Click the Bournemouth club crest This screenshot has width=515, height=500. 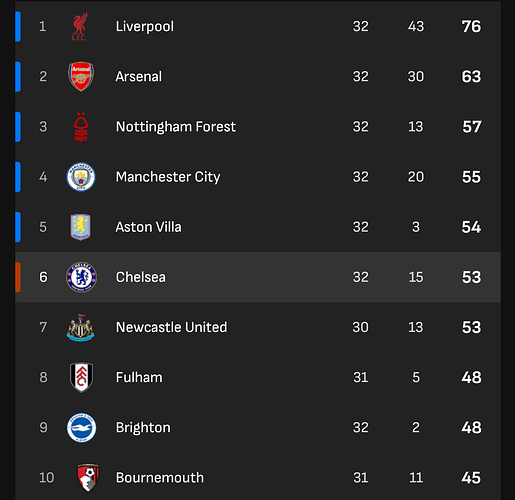click(88, 477)
